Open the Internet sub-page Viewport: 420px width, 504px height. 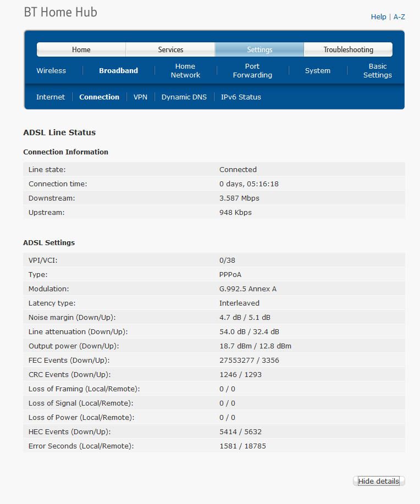click(51, 97)
